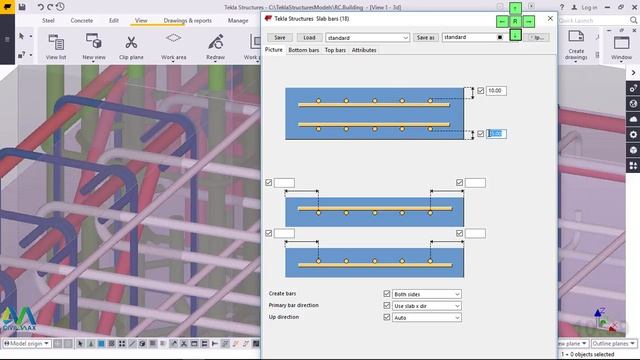640x360 pixels.
Task: Select the Picture tab
Action: [x=273, y=49]
